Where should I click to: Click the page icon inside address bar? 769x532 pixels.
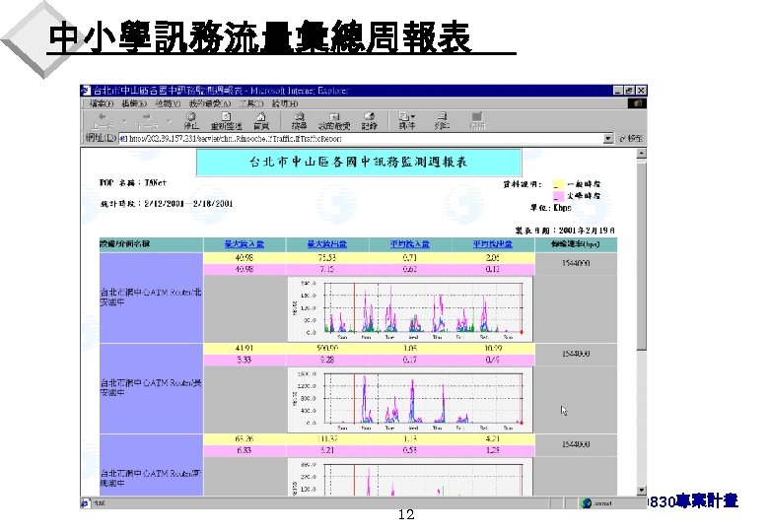click(x=123, y=139)
